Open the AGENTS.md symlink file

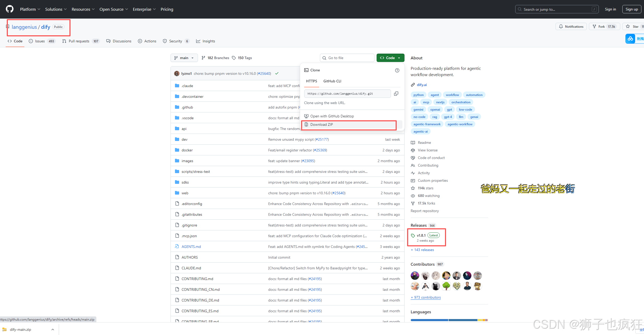191,247
